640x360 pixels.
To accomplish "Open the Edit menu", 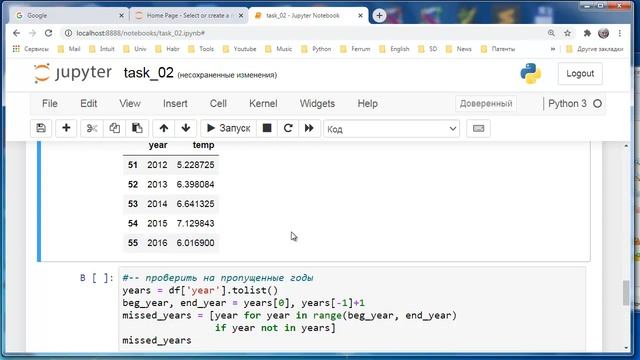I will [89, 104].
